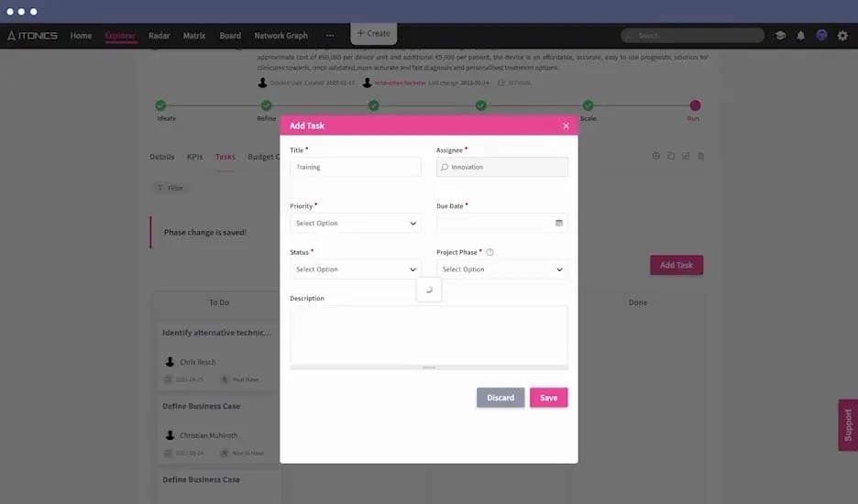Switch to the KPIs tab
The width and height of the screenshot is (858, 504).
195,157
